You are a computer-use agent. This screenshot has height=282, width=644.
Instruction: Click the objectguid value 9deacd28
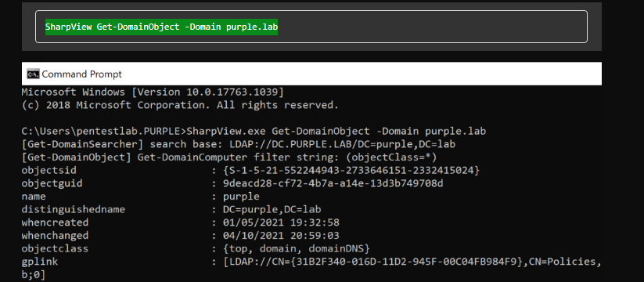(333, 183)
